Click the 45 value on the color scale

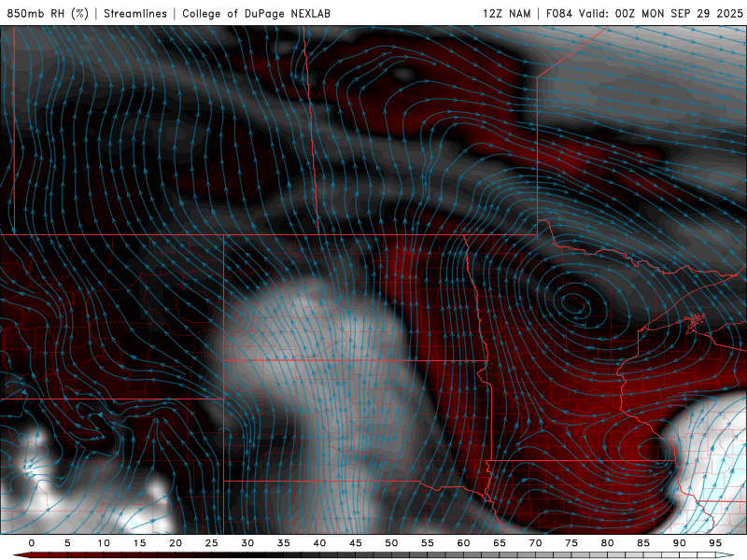356,543
